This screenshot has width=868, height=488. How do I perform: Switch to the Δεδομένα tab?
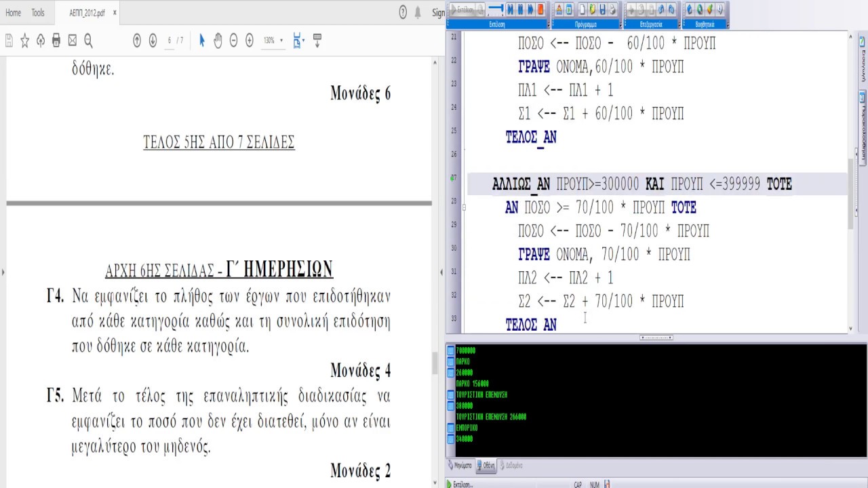[x=511, y=466]
